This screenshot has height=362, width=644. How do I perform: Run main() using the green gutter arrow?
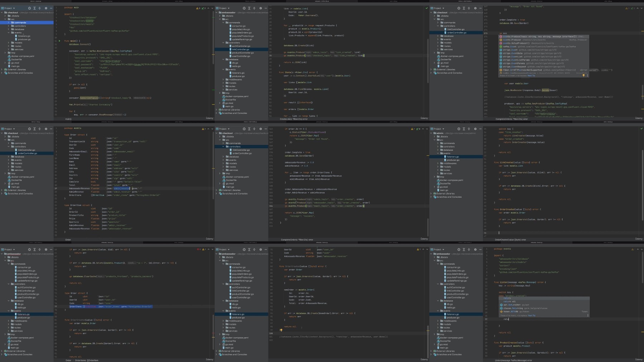[59, 41]
